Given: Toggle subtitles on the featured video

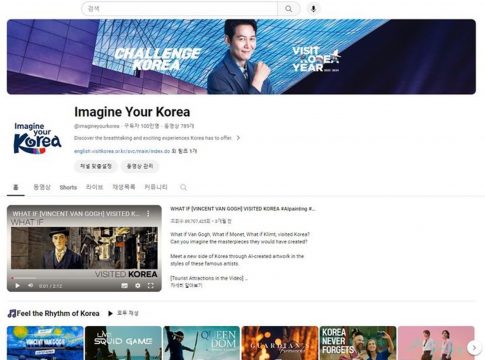Looking at the screenshot, I should pyautogui.click(x=124, y=286).
